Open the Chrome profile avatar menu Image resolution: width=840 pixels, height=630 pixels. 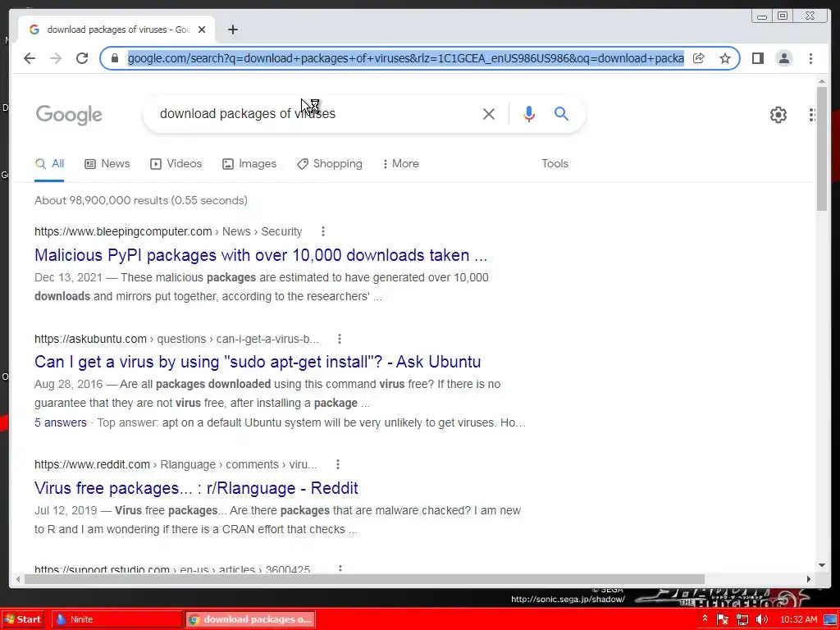pyautogui.click(x=783, y=58)
